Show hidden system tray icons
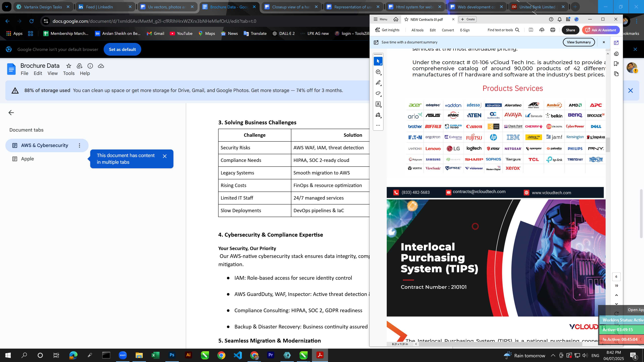This screenshot has width=644, height=362. coord(553,355)
